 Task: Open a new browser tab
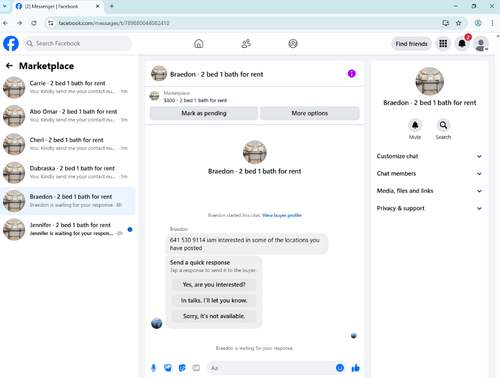112,6
